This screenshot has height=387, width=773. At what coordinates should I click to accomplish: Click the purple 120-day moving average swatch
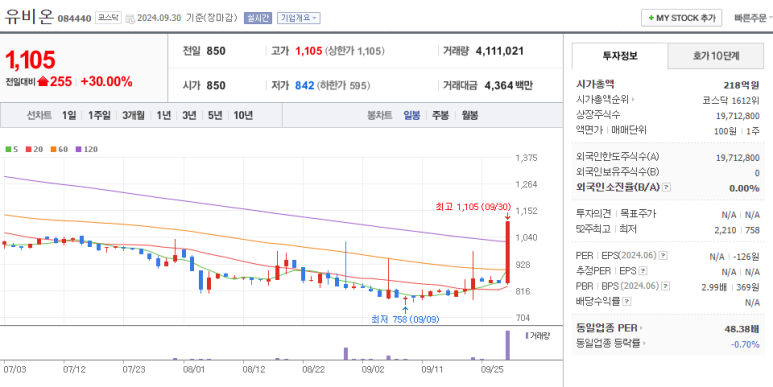pos(78,149)
